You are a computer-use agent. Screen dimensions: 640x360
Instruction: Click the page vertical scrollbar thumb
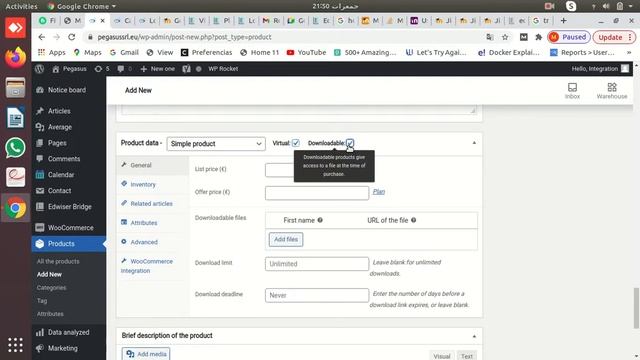pos(636,308)
